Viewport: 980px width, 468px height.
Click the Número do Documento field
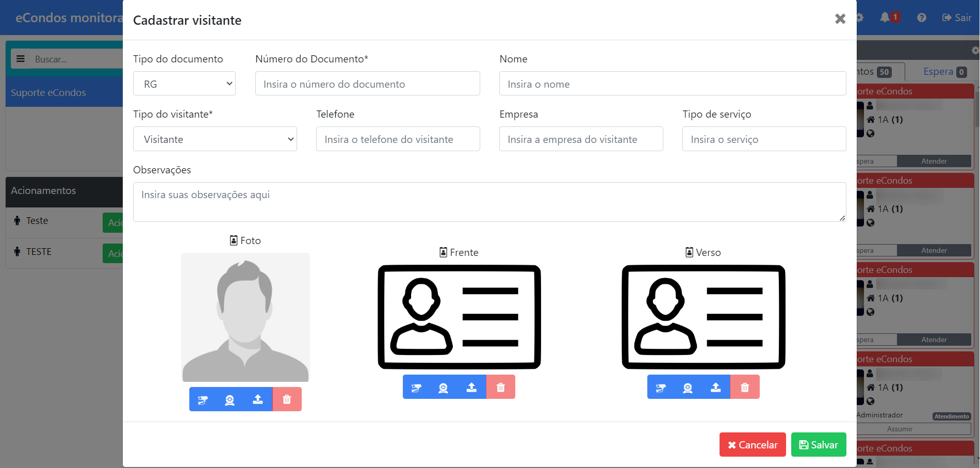(368, 84)
